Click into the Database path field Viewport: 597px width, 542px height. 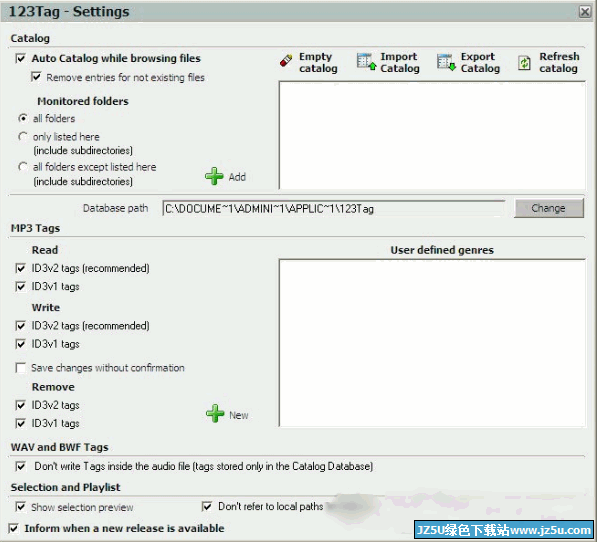click(x=334, y=209)
